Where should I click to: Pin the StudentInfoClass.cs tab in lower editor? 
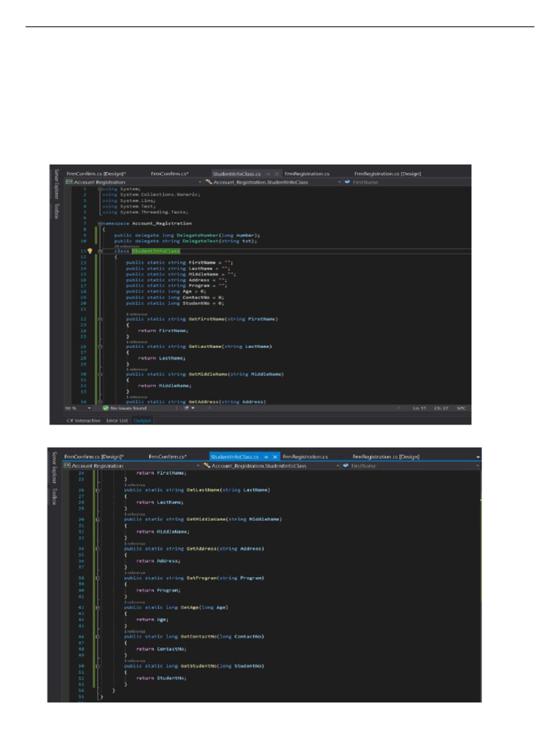(x=266, y=457)
